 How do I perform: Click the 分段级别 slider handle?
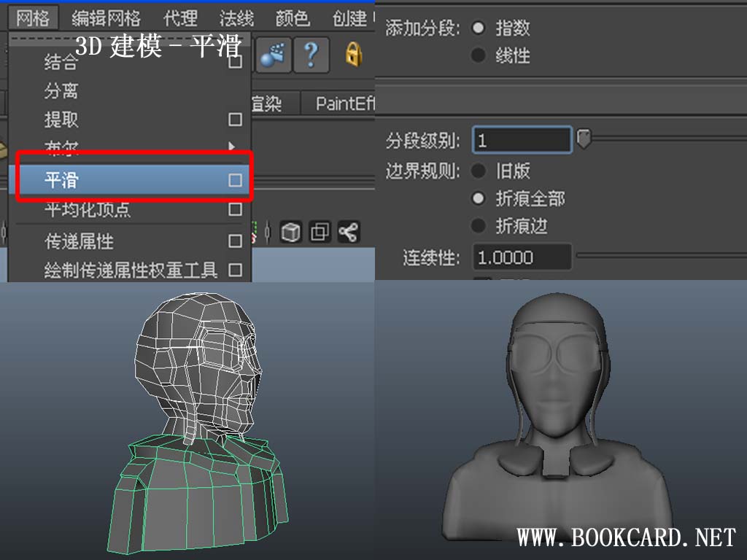coord(584,139)
